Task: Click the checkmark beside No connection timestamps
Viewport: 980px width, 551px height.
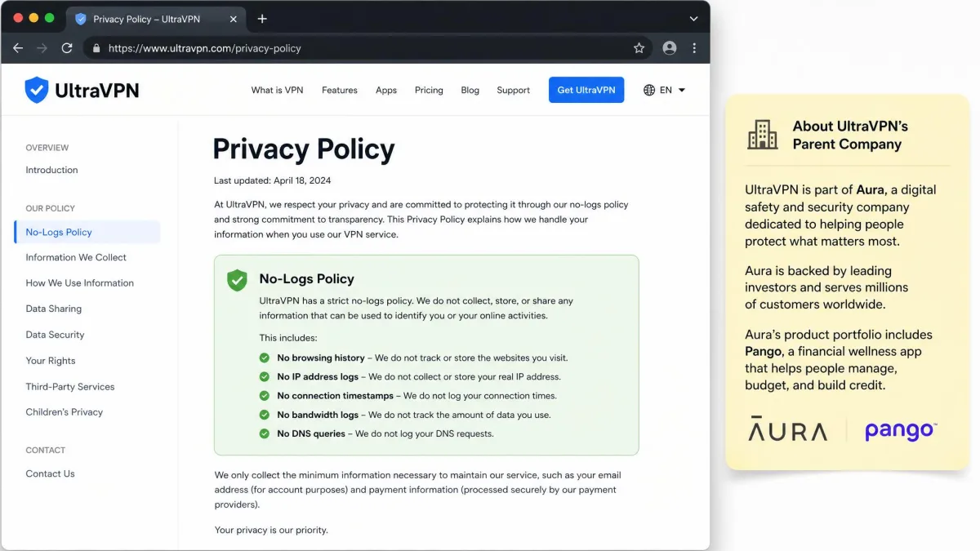Action: click(264, 395)
